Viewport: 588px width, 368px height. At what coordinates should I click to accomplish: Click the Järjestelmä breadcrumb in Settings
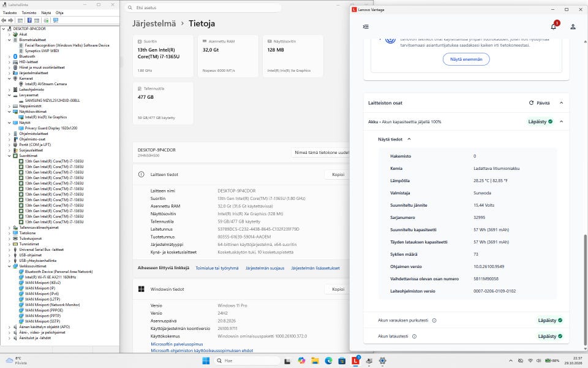[x=154, y=23]
